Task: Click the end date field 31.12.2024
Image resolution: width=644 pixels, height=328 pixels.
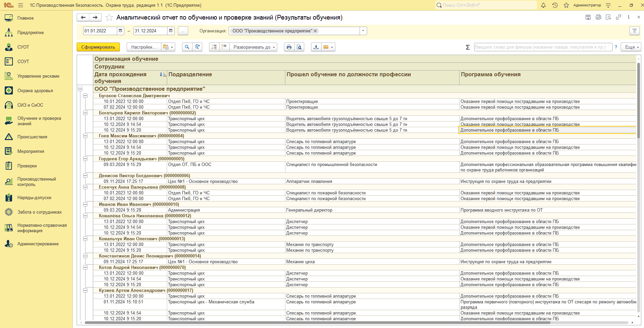Action: (150, 31)
